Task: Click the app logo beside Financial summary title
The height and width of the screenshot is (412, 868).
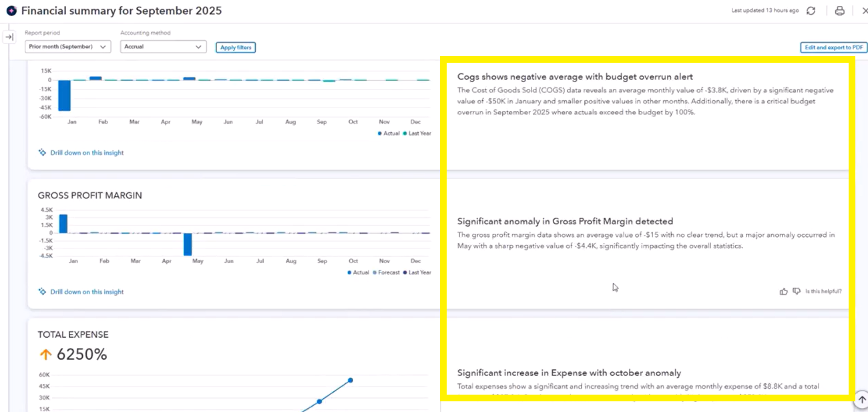Action: [11, 11]
